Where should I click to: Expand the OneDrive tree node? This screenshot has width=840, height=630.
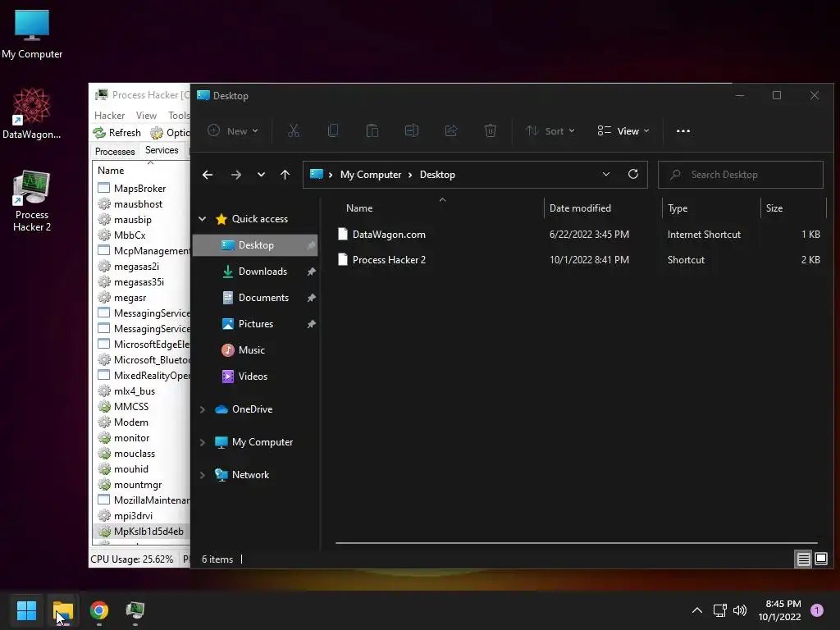(203, 409)
